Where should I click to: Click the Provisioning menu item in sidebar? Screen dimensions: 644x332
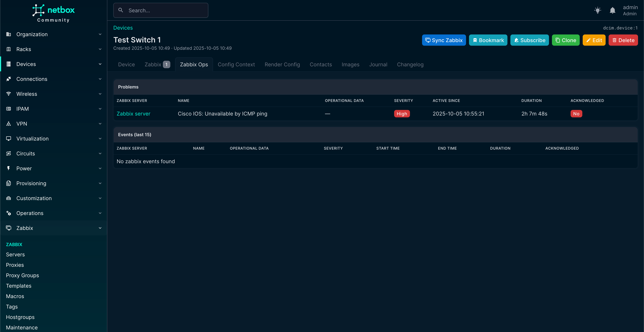[53, 183]
